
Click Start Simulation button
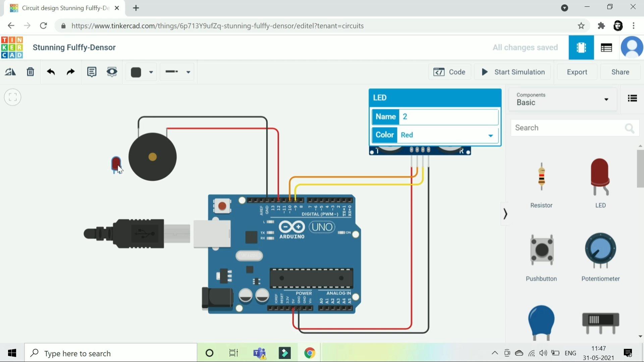click(513, 72)
